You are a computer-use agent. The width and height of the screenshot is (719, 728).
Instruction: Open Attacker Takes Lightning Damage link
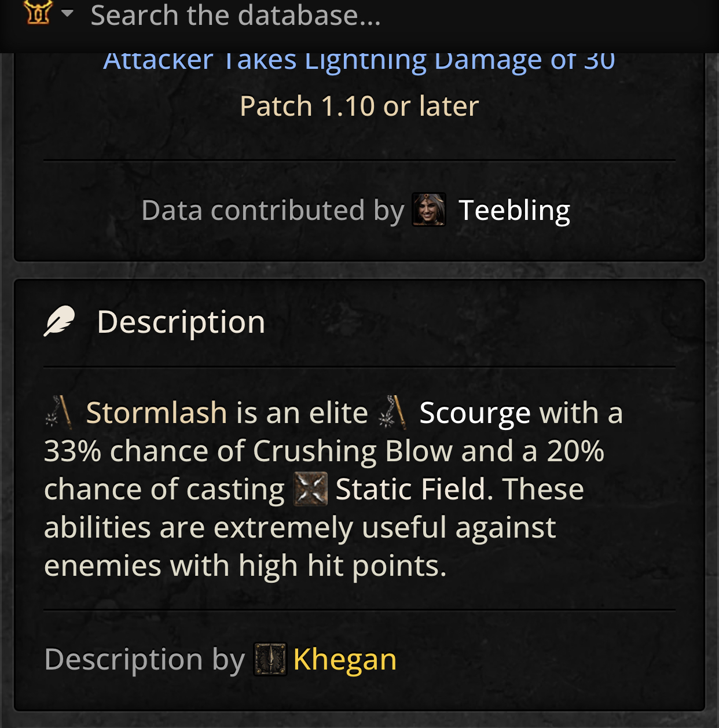click(359, 61)
